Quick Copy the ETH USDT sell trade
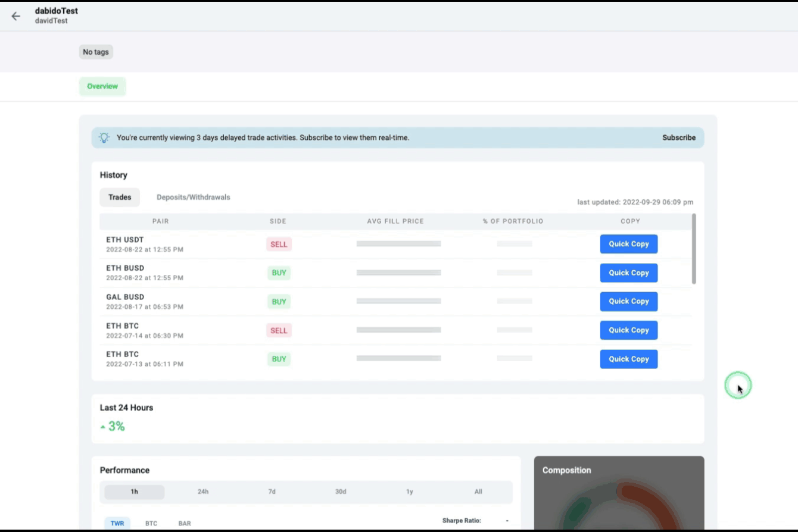 click(629, 244)
